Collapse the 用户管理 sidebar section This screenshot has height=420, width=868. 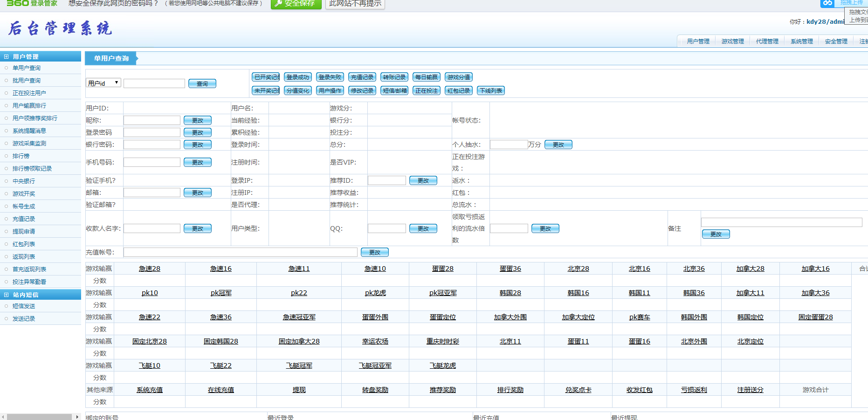[7, 56]
